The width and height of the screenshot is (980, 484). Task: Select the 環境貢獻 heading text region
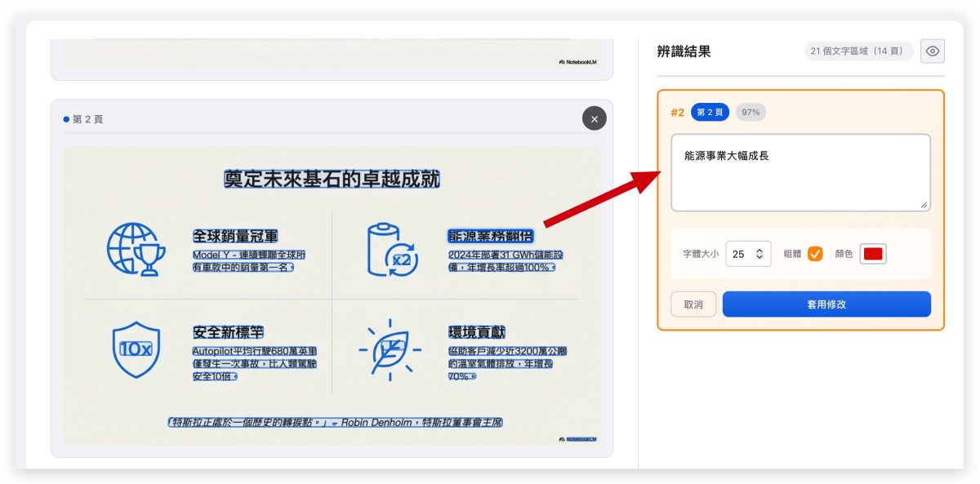[476, 332]
